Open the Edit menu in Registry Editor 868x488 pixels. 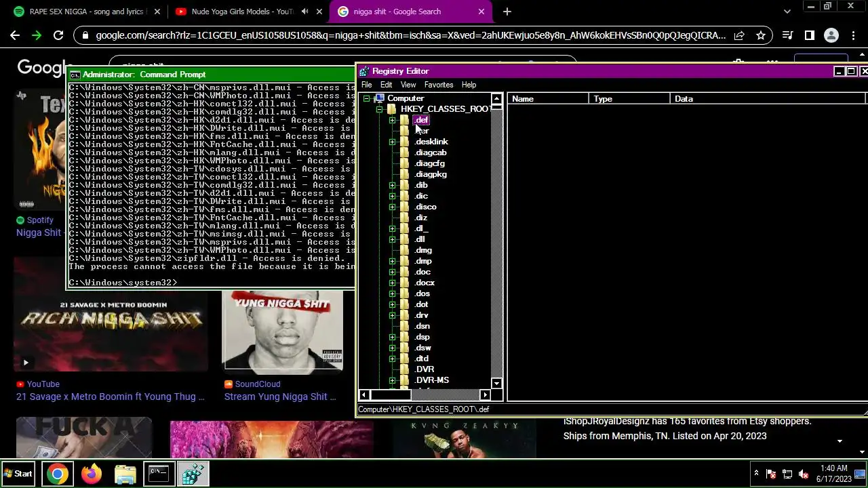(386, 85)
